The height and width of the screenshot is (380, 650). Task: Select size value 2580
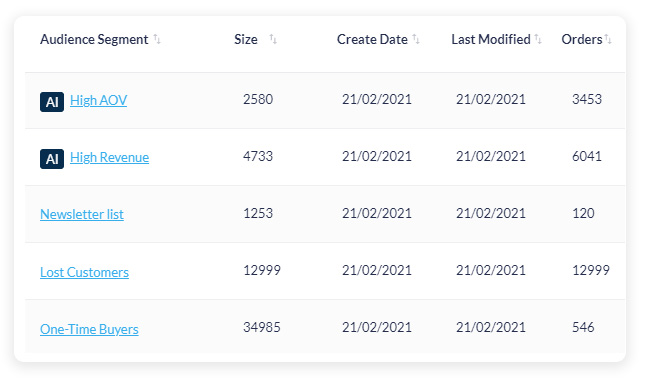coord(258,99)
